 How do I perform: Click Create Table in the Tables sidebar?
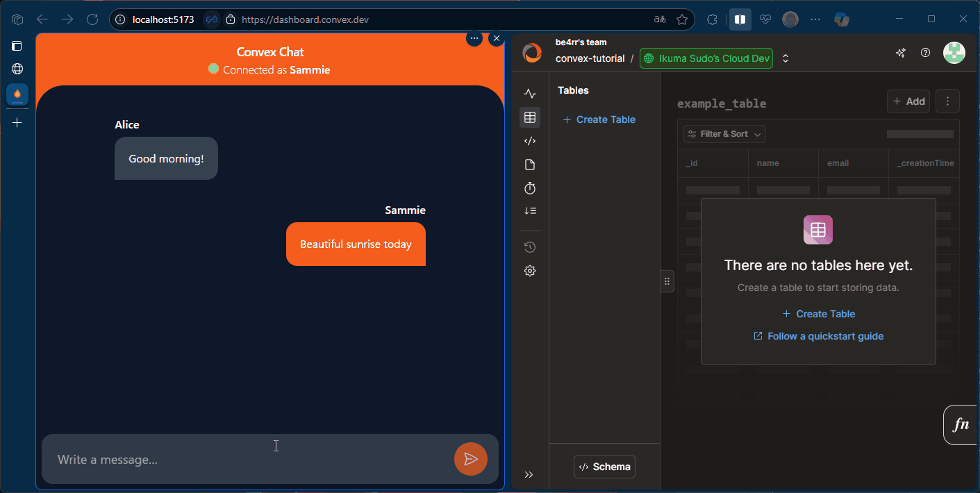[x=599, y=119]
